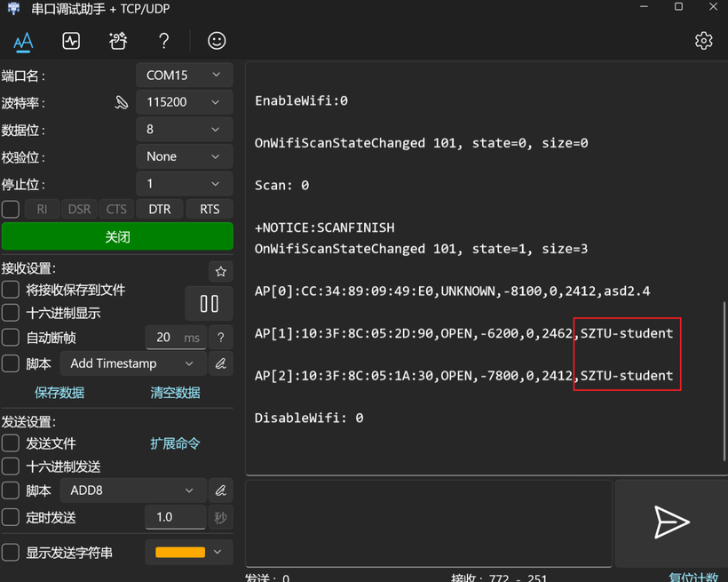Viewport: 728px width, 582px height.
Task: Open the parity None dropdown
Action: pyautogui.click(x=184, y=156)
